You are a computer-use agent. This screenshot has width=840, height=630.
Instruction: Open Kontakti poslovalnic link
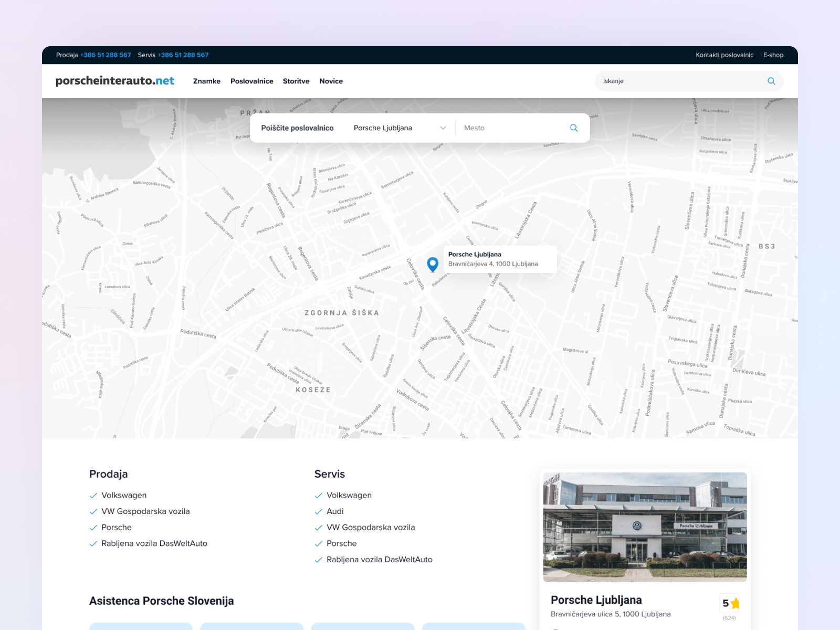click(x=724, y=55)
